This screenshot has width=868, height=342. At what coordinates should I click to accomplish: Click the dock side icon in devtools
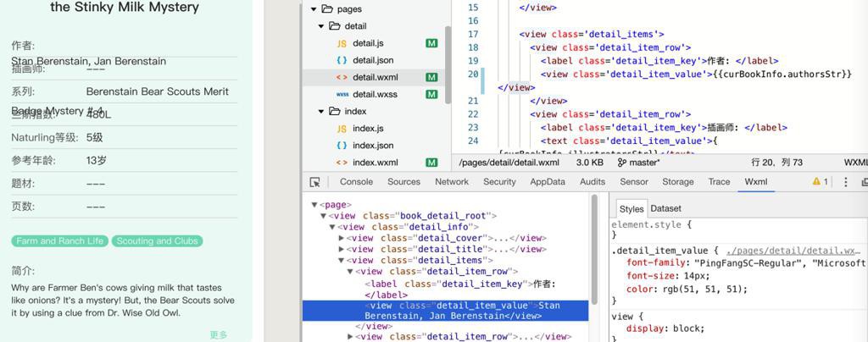[864, 182]
